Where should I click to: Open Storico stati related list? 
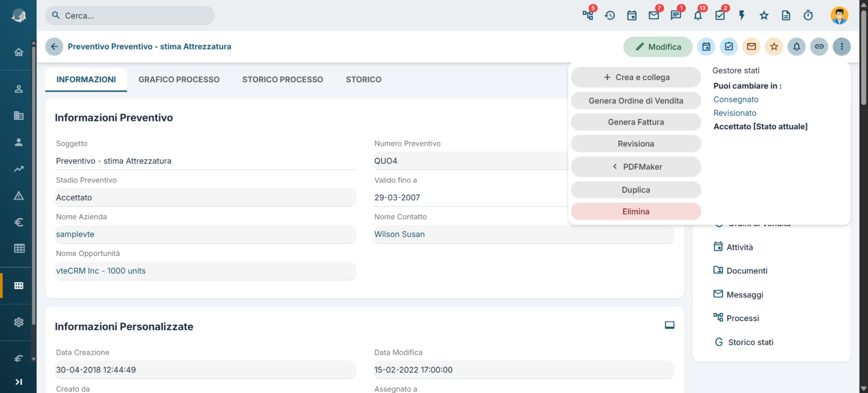[743, 342]
